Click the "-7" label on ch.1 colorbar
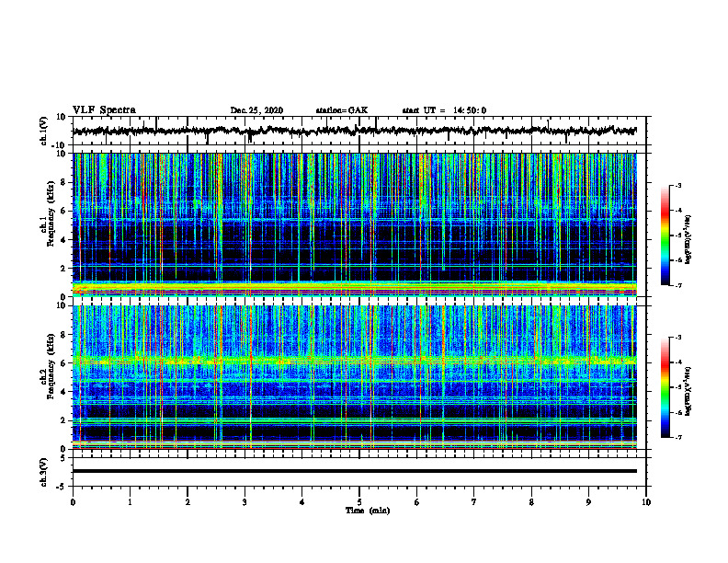Image resolution: width=728 pixels, height=563 pixels. [678, 285]
